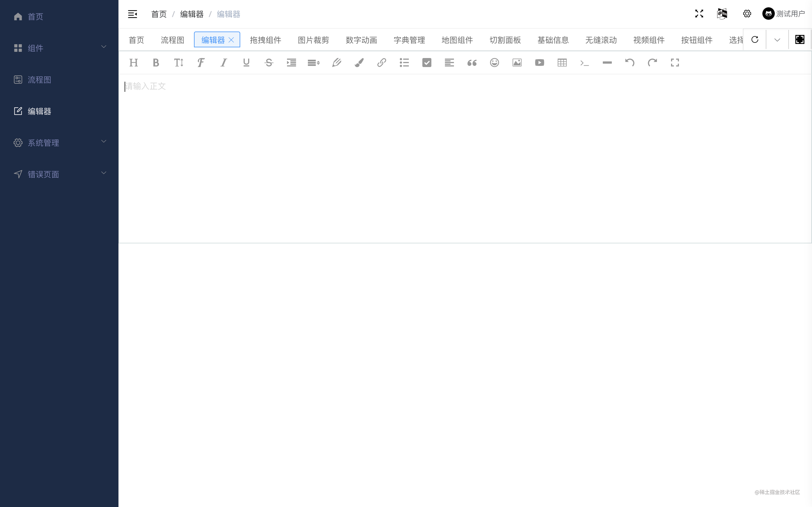The width and height of the screenshot is (812, 507).
Task: Apply italic text style
Action: click(x=224, y=63)
